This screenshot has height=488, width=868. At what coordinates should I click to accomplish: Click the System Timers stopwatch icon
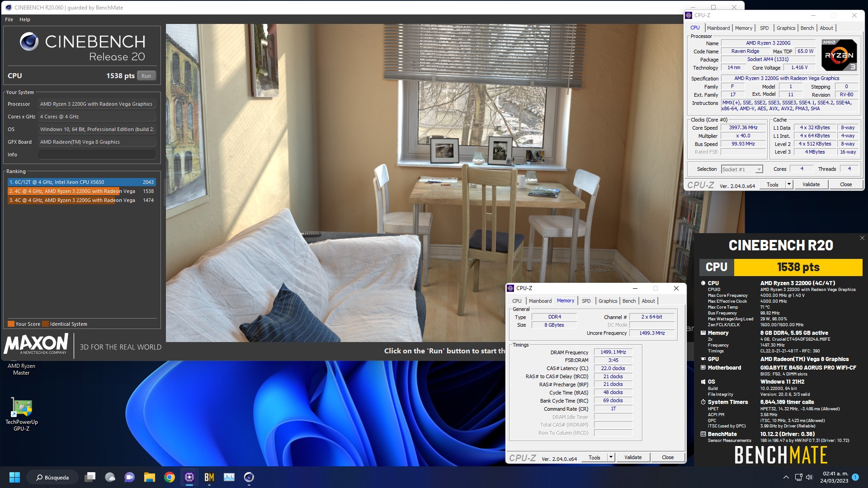point(703,402)
